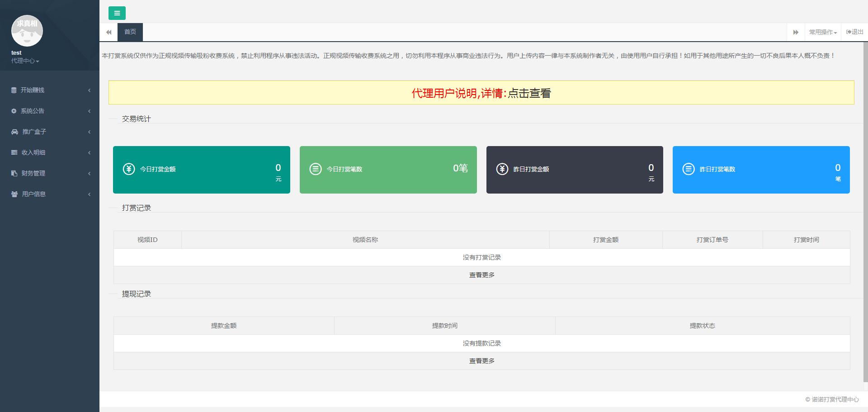Expand the 财务管理 menu chevron
The width and height of the screenshot is (868, 412).
(90, 173)
